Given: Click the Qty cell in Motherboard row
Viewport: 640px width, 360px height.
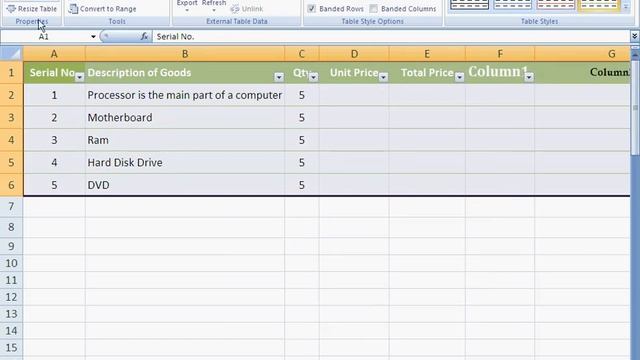Looking at the screenshot, I should (x=302, y=118).
